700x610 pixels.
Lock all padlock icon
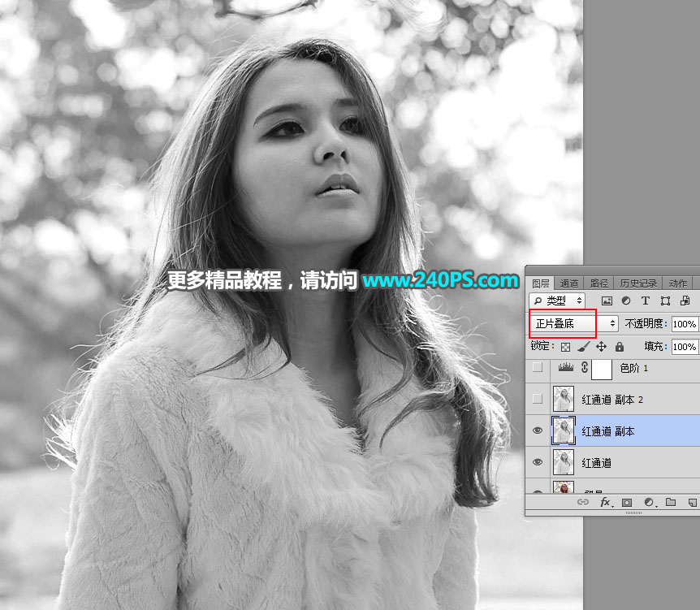click(619, 347)
